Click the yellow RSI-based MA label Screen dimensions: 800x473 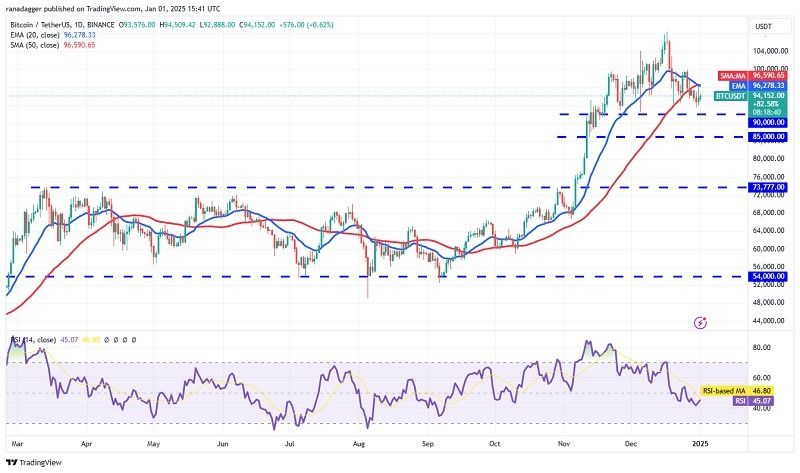pos(737,391)
